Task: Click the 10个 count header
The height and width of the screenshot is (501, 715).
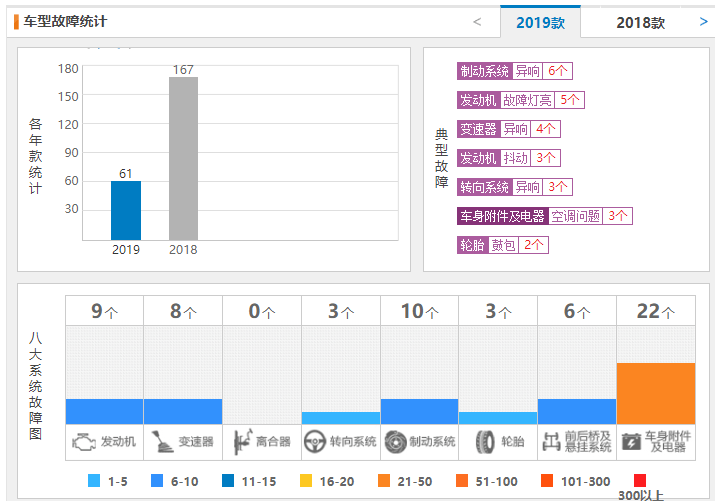Action: point(420,311)
